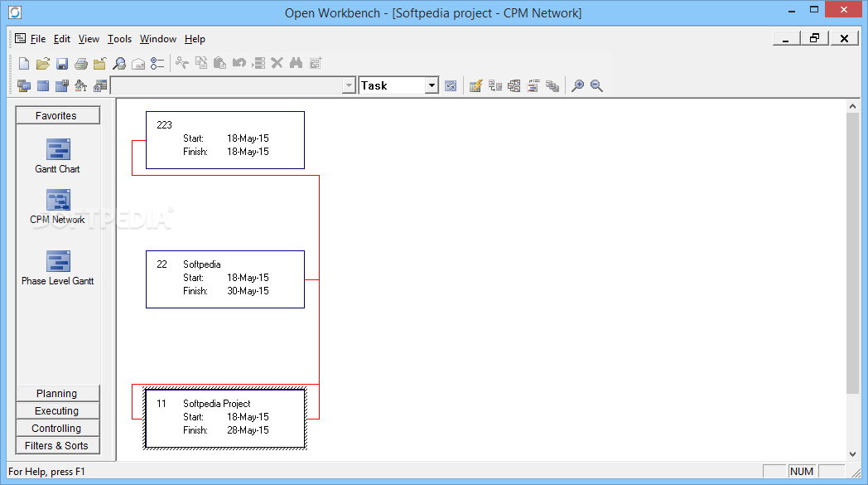Zoom in using the magnifier plus icon

click(x=577, y=85)
